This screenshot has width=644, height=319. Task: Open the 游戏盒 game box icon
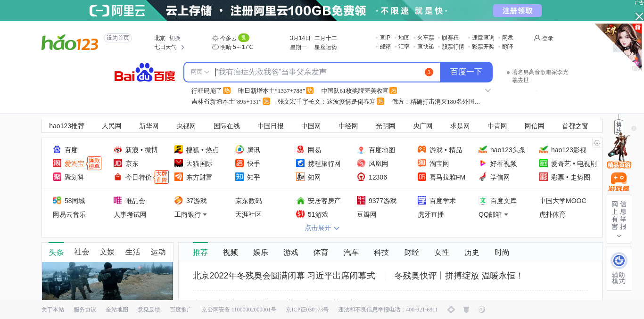point(619,181)
